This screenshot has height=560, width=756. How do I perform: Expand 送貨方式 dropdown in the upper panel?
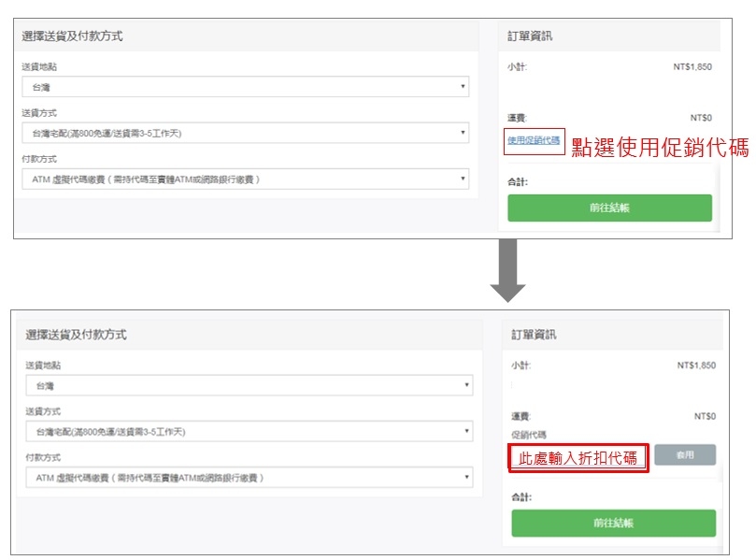(x=245, y=133)
